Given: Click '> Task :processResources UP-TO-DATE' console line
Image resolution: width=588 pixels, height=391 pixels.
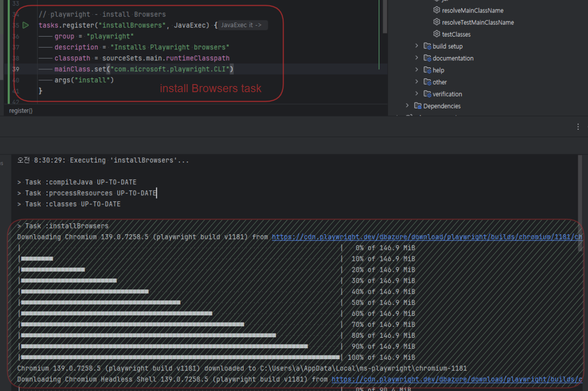Looking at the screenshot, I should (x=87, y=193).
